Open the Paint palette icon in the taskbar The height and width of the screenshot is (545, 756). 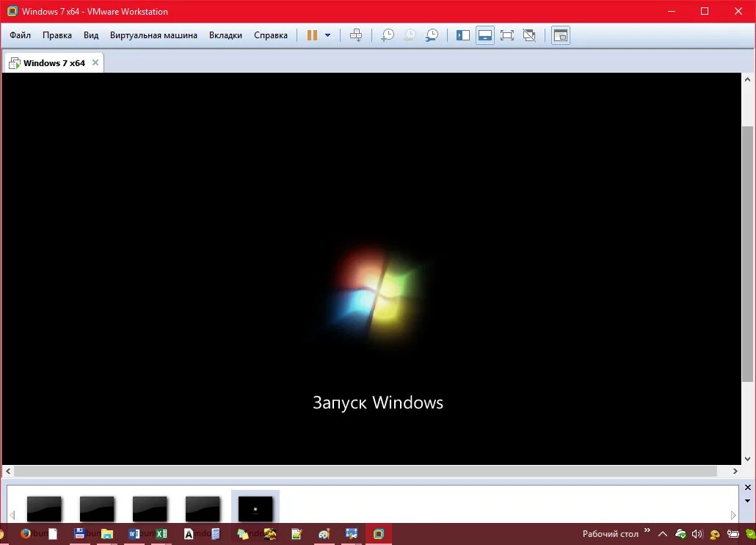coord(324,533)
